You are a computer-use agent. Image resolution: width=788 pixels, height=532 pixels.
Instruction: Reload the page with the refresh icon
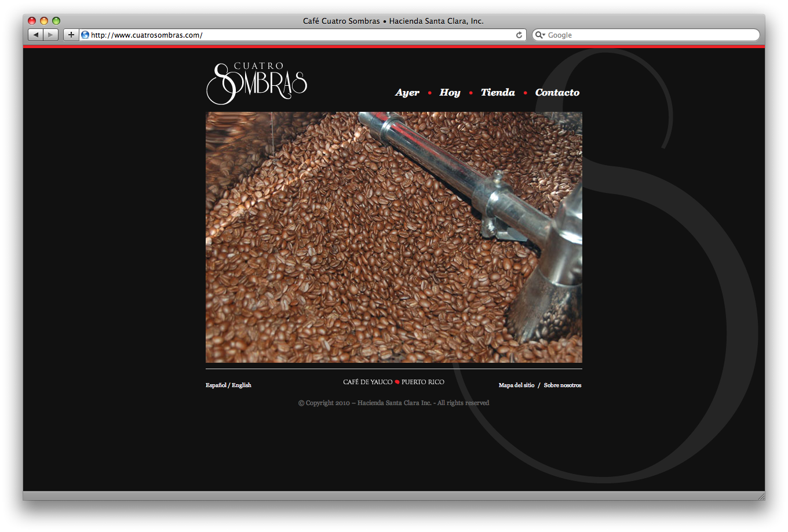[x=519, y=35]
